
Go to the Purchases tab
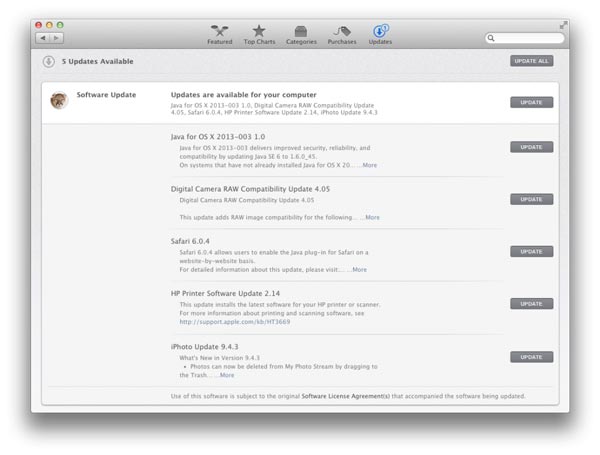coord(342,34)
